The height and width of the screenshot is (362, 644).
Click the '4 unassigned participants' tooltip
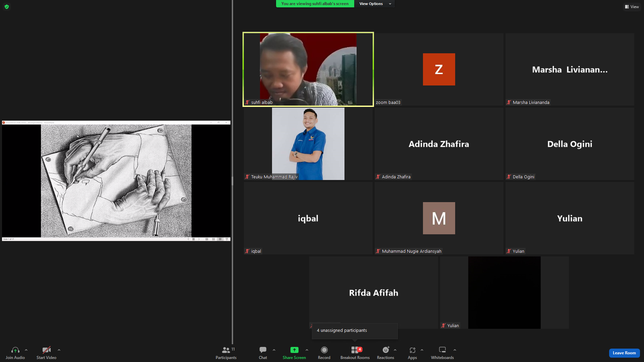355,331
